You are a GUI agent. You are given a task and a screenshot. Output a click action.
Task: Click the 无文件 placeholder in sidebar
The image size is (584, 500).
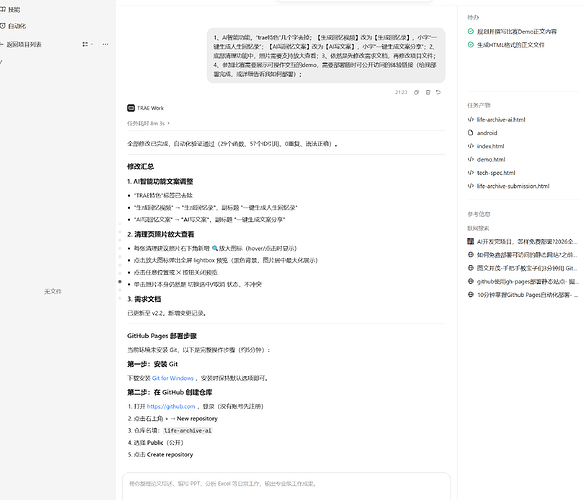click(x=53, y=291)
